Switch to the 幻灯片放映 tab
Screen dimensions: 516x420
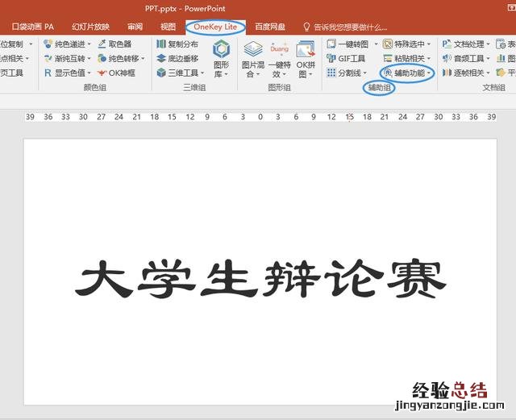coord(90,27)
